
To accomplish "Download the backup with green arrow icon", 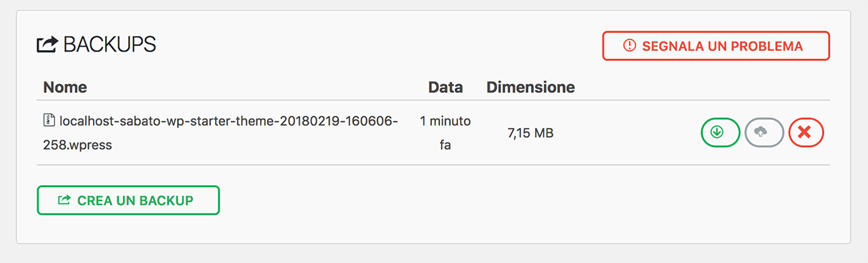I will point(719,132).
